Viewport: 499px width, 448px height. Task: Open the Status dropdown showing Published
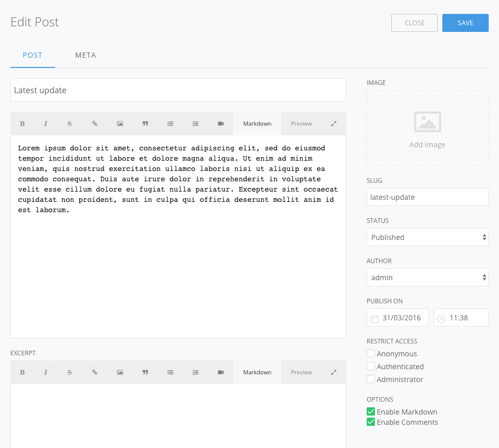click(x=427, y=237)
